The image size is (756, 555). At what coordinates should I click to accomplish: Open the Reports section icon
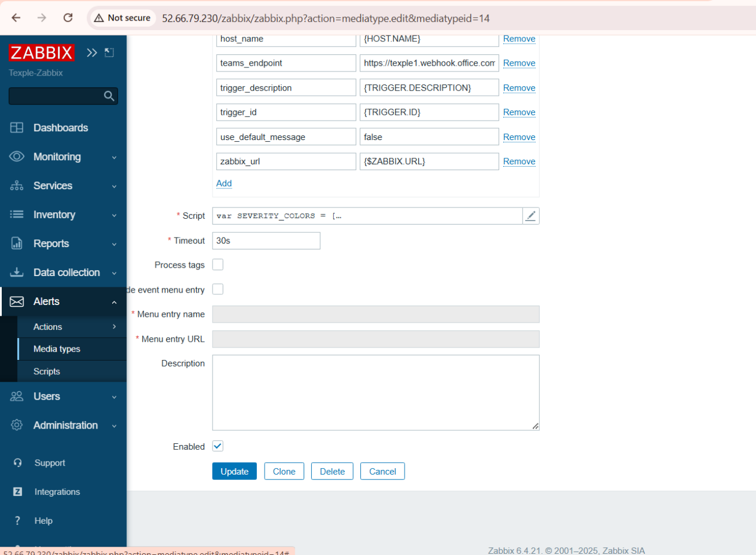pos(16,244)
